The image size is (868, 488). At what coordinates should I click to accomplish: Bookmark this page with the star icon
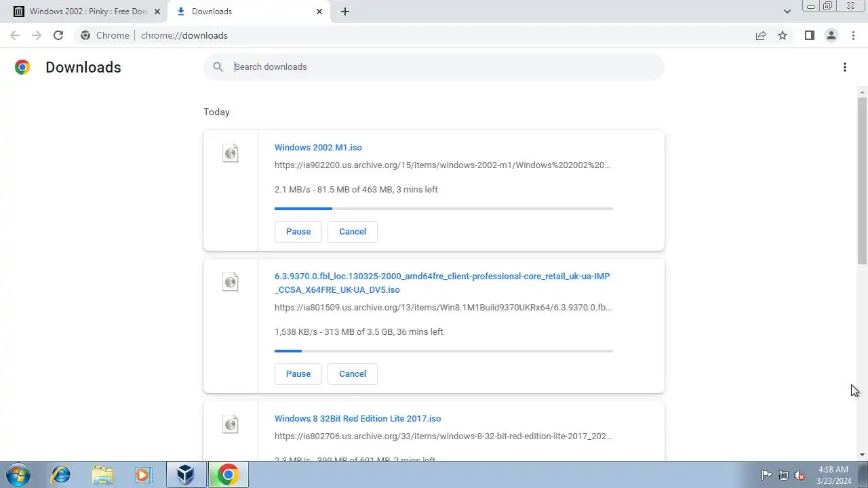click(x=783, y=35)
